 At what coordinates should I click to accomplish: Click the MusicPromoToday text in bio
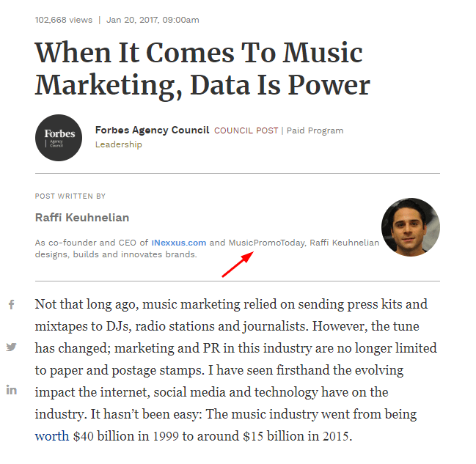click(x=267, y=243)
